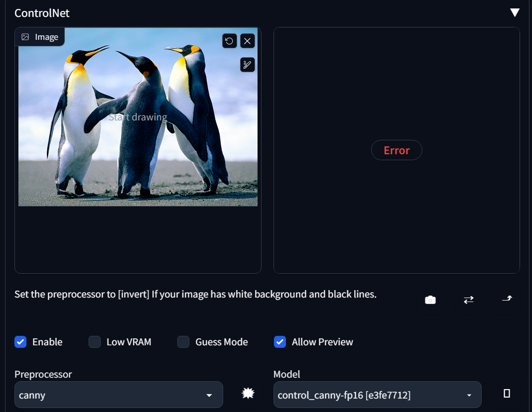Refresh the ControlNet model list

[x=506, y=393]
